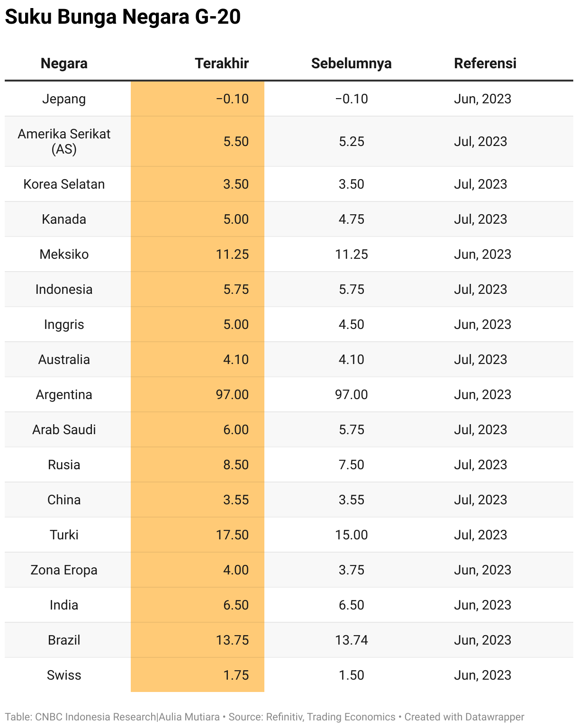
Task: Click Indonesia's highlighted 5.75 rate cell
Action: 198,290
